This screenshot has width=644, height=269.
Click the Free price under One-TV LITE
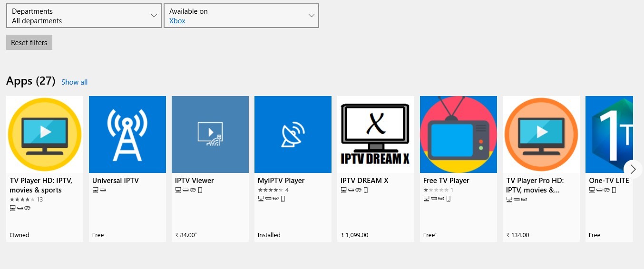(595, 235)
